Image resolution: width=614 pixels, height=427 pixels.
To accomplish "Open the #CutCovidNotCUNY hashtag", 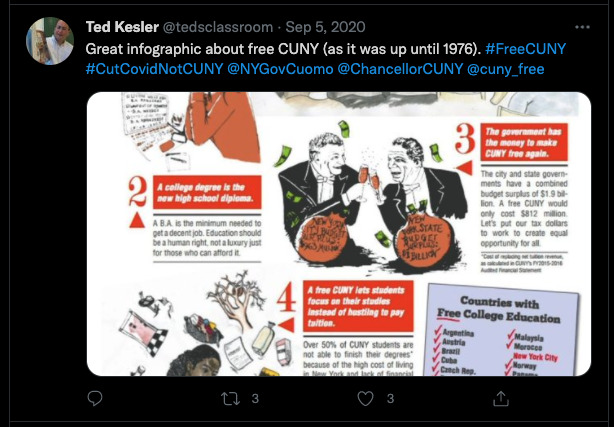I will point(154,69).
